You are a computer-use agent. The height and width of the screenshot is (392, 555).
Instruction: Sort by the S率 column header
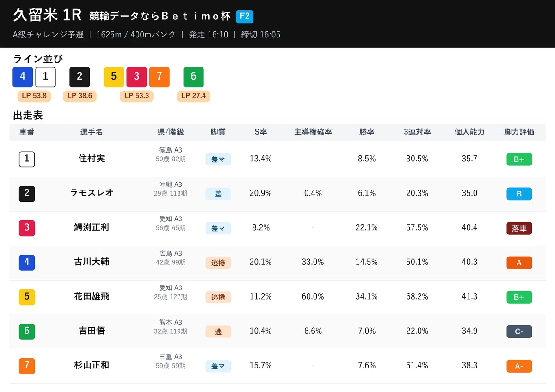261,132
